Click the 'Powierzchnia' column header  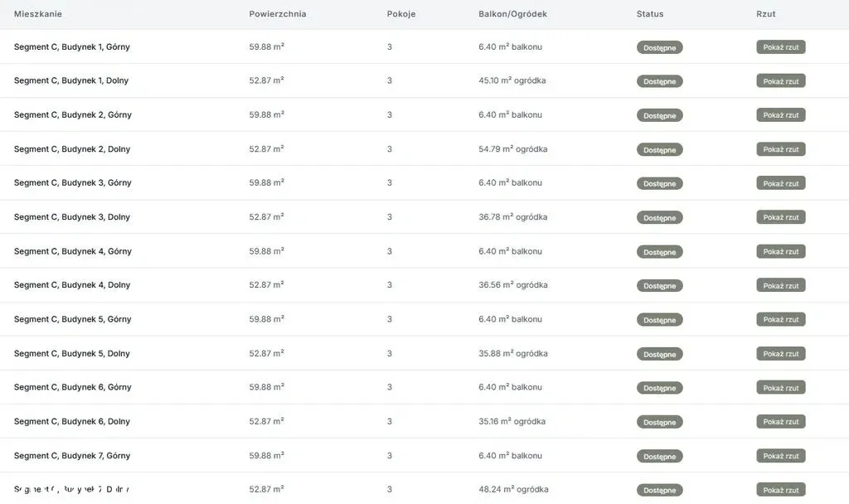pos(277,14)
